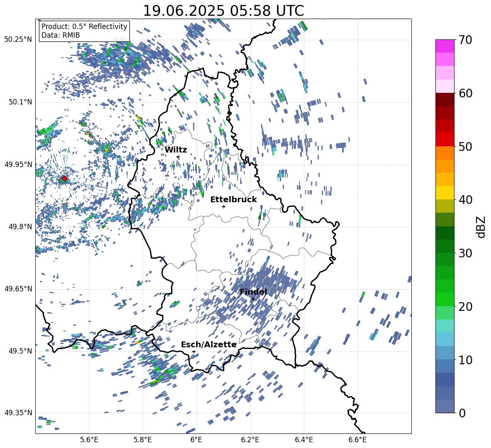
Task: Click the Data: RMIB text
Action: tap(61, 35)
